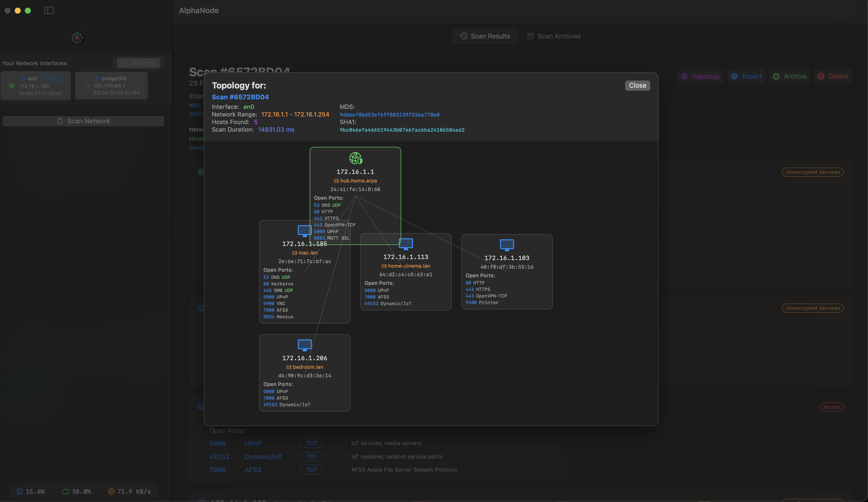This screenshot has width=868, height=502.
Task: Click the globe icon on hub.home.arpa node
Action: 355,158
